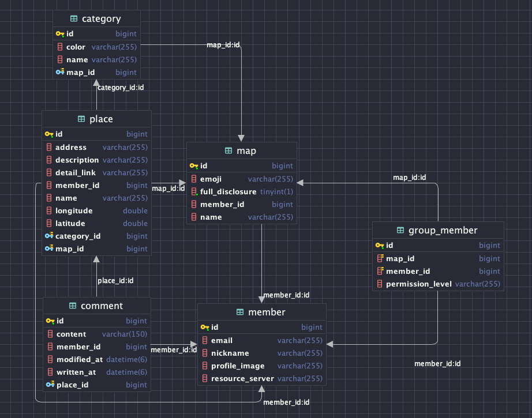
Task: Click the primary key icon in category table
Action: [x=60, y=33]
